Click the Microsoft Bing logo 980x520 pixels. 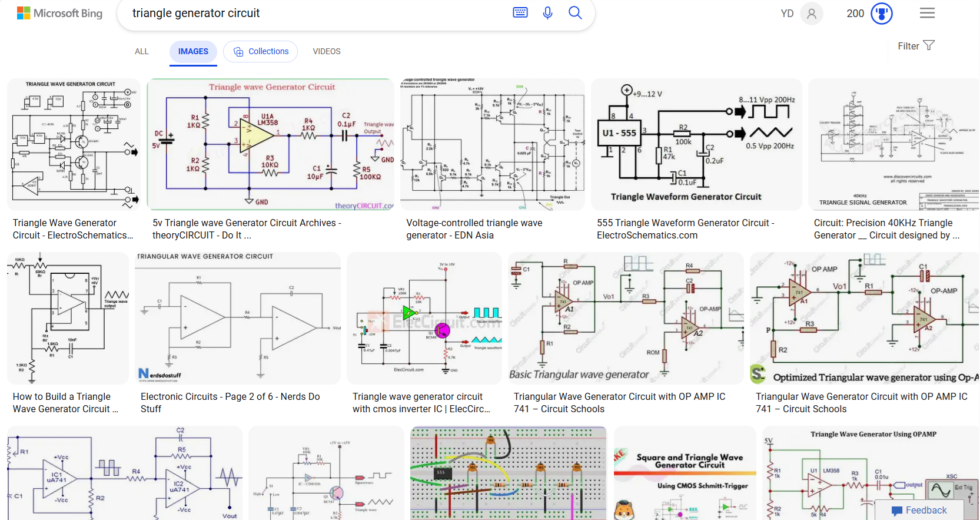tap(59, 13)
